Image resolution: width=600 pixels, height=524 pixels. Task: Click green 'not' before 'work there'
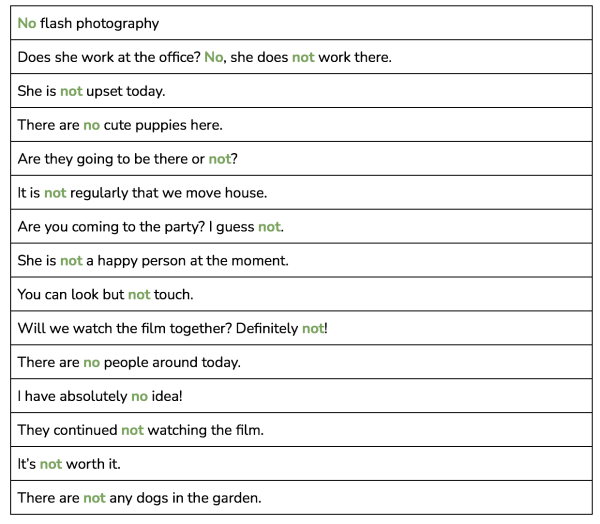click(303, 57)
